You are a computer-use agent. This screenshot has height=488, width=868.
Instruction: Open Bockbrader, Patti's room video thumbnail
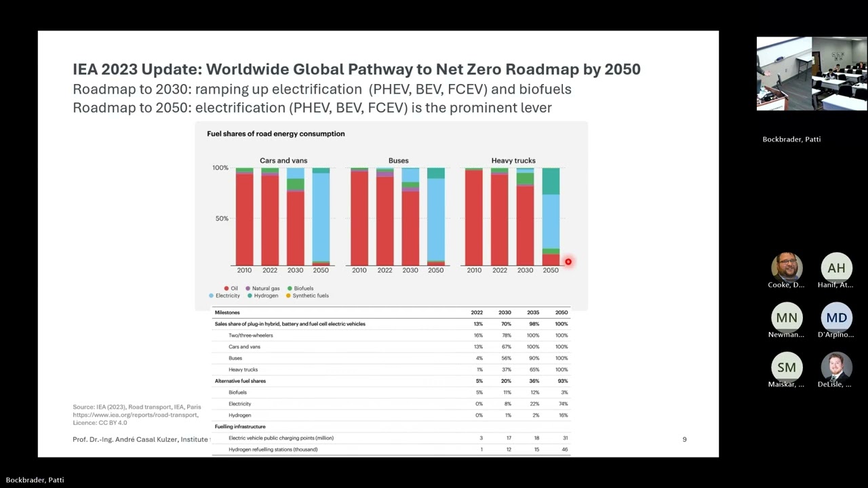(812, 73)
